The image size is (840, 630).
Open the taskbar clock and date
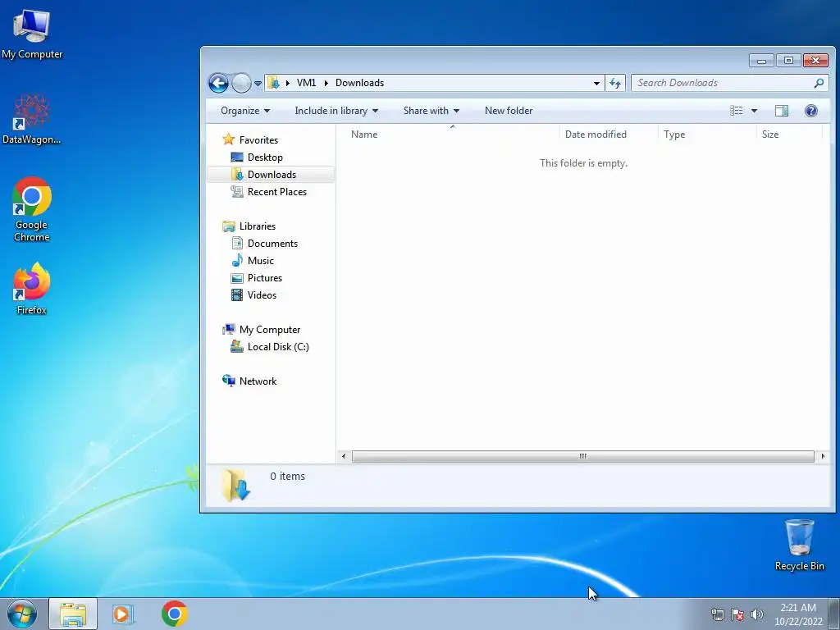pos(798,614)
